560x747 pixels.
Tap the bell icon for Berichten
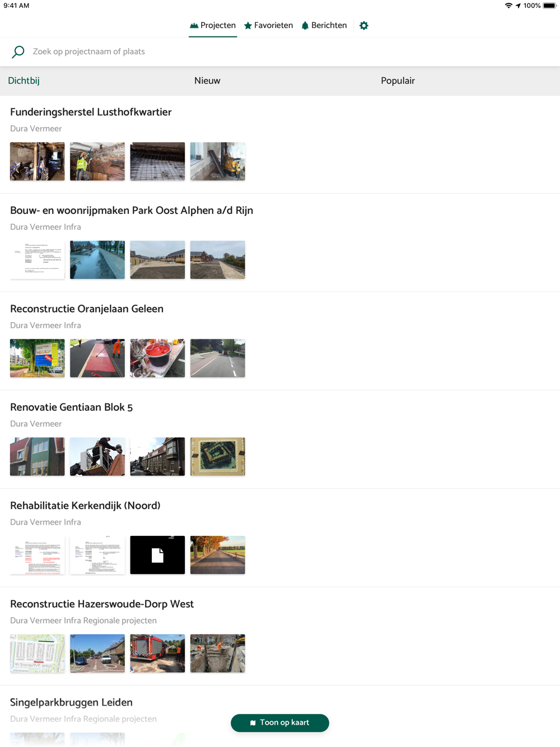coord(305,26)
